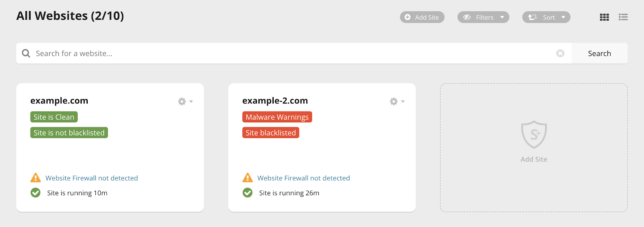Expand caret next to example.com gear

[x=191, y=101]
